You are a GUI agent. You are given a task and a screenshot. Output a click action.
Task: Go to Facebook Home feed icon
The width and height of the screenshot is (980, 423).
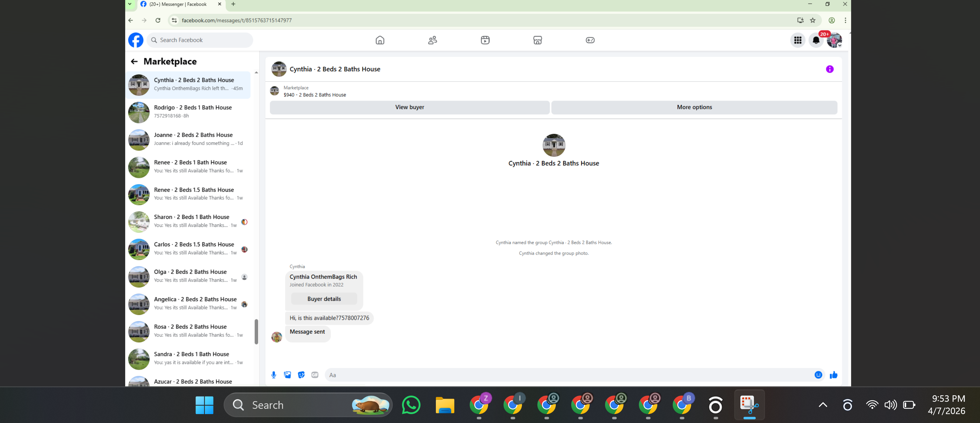tap(380, 40)
